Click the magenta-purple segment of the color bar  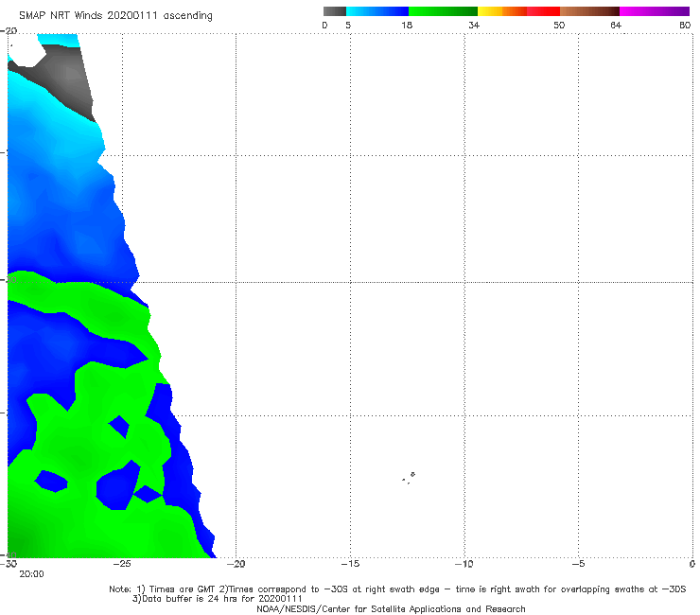point(655,11)
